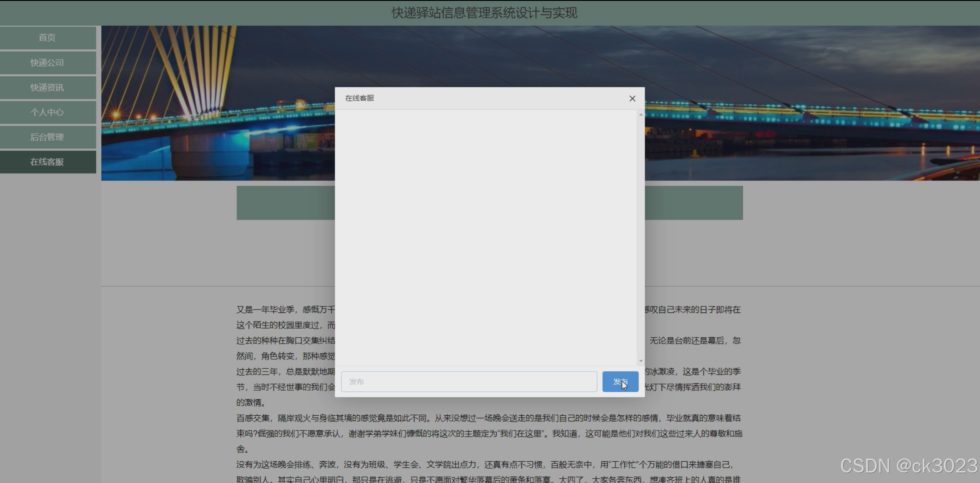Screen dimensions: 980x483
Task: Click the CSDN @ck3023 watermark text
Action: coord(908,466)
